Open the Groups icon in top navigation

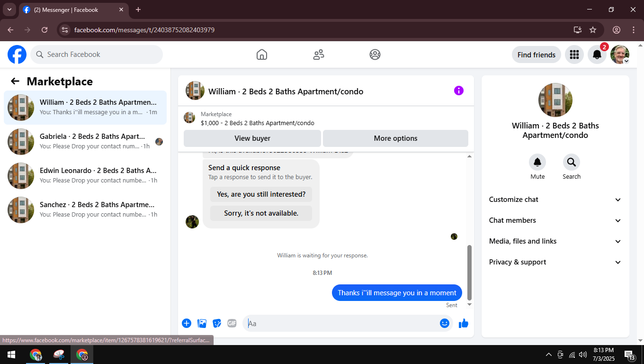[x=375, y=55]
